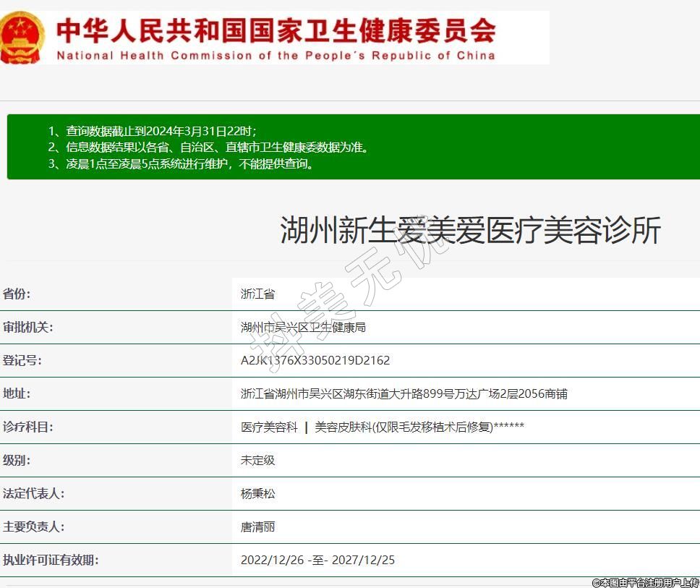Viewport: 700px width, 588px height.
Task: Click the system maintenance hours notice line
Action: [x=182, y=163]
